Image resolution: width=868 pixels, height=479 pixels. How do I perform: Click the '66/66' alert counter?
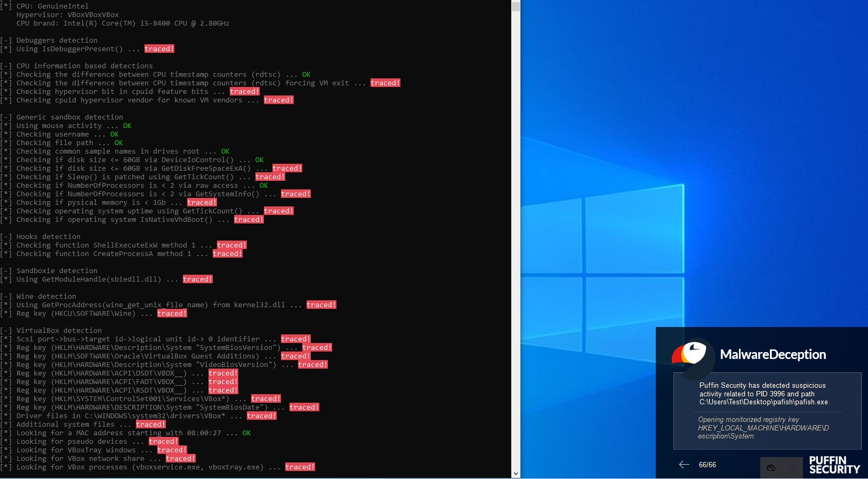coord(708,465)
